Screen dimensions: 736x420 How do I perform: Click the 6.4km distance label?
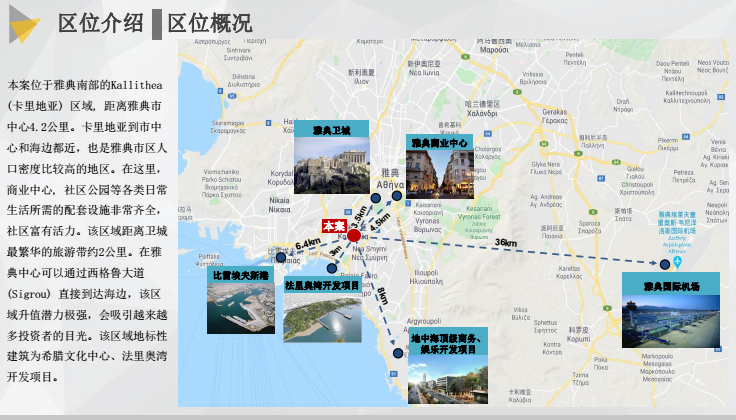(x=308, y=244)
